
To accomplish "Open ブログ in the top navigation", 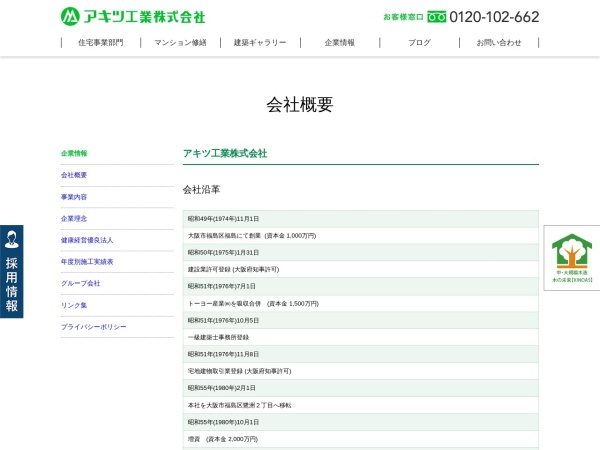I will tap(419, 42).
